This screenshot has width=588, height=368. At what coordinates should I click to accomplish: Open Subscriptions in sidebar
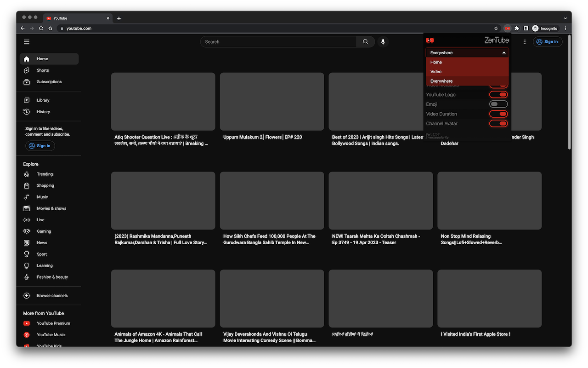pyautogui.click(x=49, y=82)
